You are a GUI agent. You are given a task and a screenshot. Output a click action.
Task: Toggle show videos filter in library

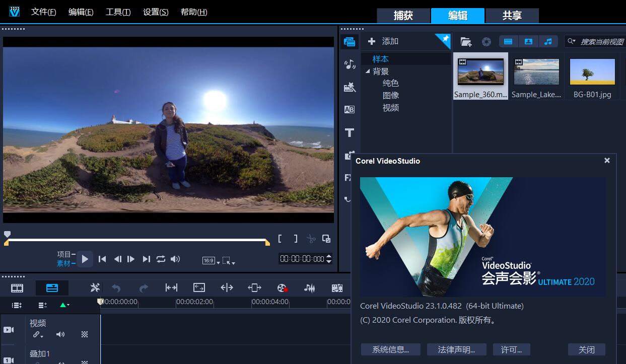[x=509, y=41]
